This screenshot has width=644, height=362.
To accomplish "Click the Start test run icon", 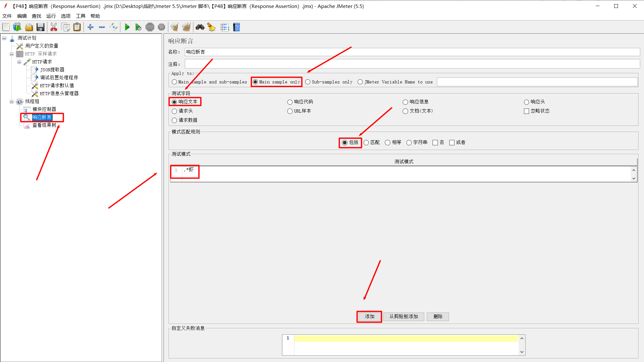I will coord(127,27).
